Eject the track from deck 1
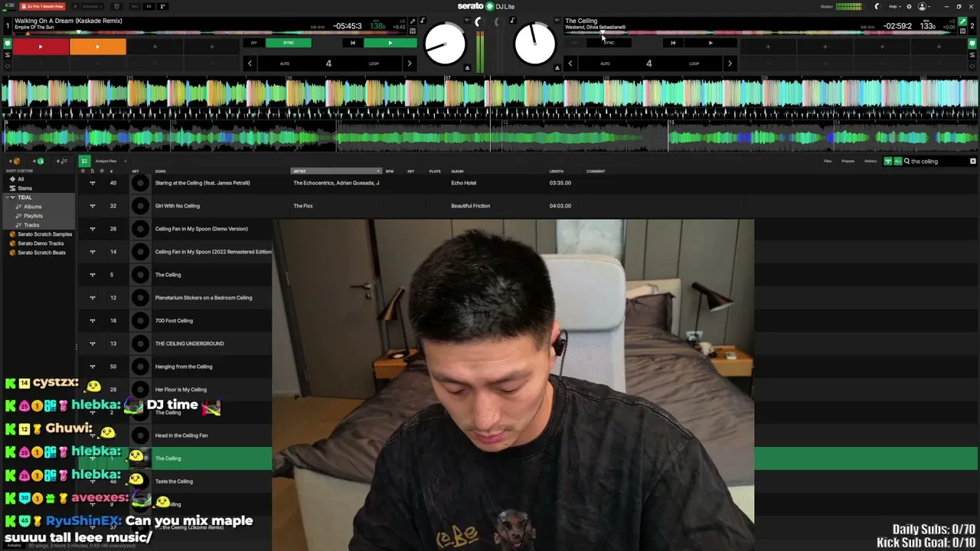980x551 pixels. (467, 67)
